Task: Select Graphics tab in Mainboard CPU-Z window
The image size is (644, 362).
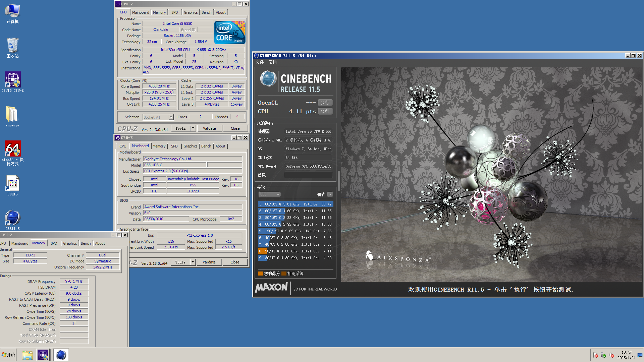Action: click(191, 146)
